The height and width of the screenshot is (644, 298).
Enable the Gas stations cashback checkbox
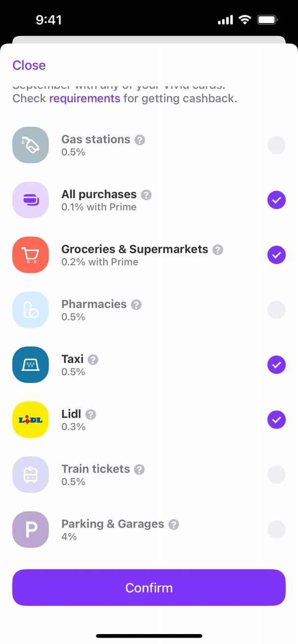(276, 145)
